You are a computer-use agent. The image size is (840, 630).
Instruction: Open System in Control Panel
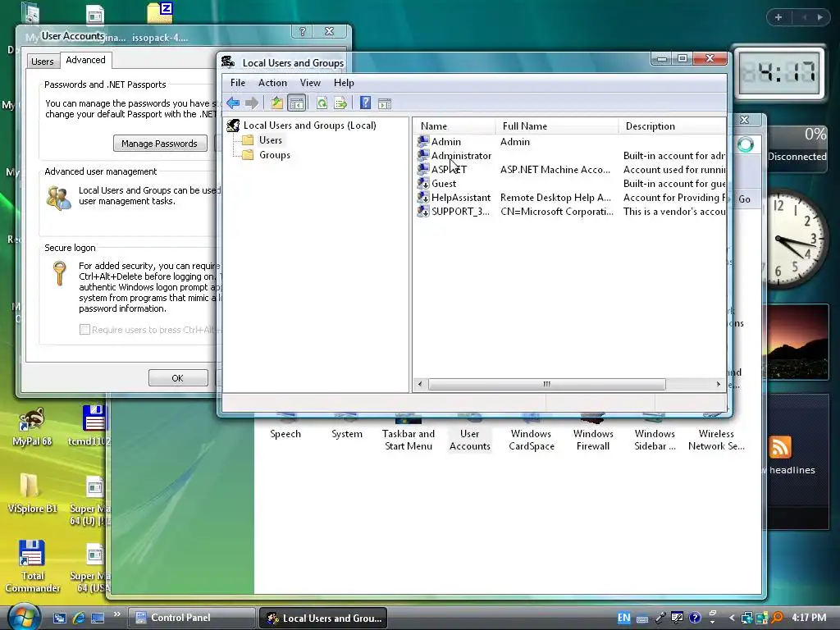pyautogui.click(x=347, y=428)
